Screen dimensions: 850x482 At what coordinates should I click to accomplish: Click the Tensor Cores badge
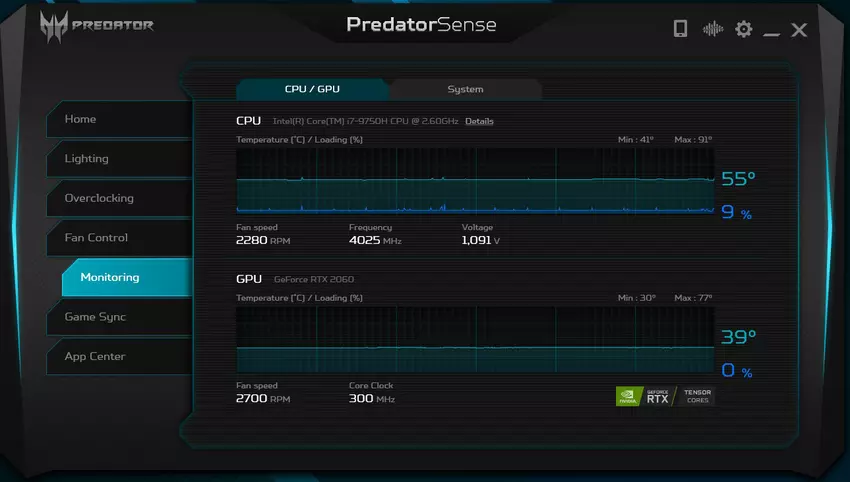coord(696,396)
